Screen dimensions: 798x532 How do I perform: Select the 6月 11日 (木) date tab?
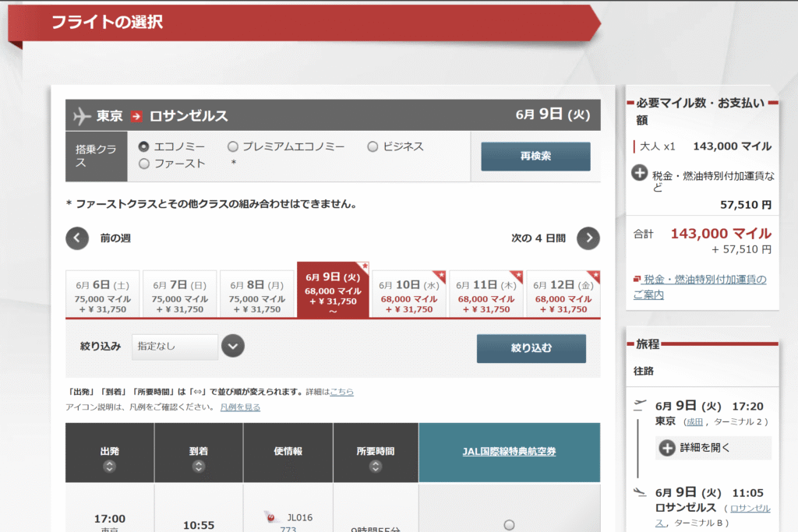[x=486, y=294]
